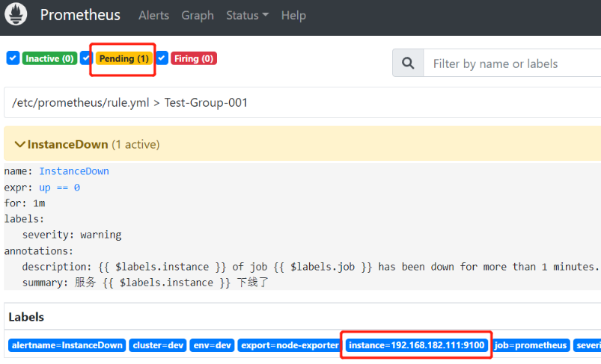Click the alertname=InstanceDown label badge
The image size is (601, 364).
(x=67, y=345)
